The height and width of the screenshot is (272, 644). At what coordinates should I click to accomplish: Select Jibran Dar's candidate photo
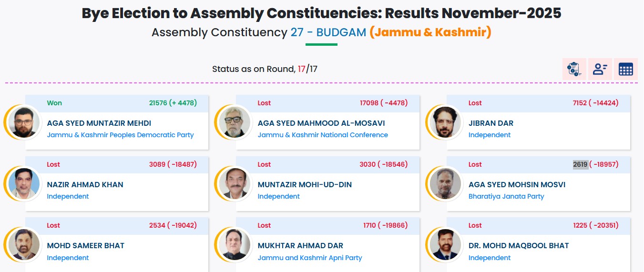[x=445, y=122]
